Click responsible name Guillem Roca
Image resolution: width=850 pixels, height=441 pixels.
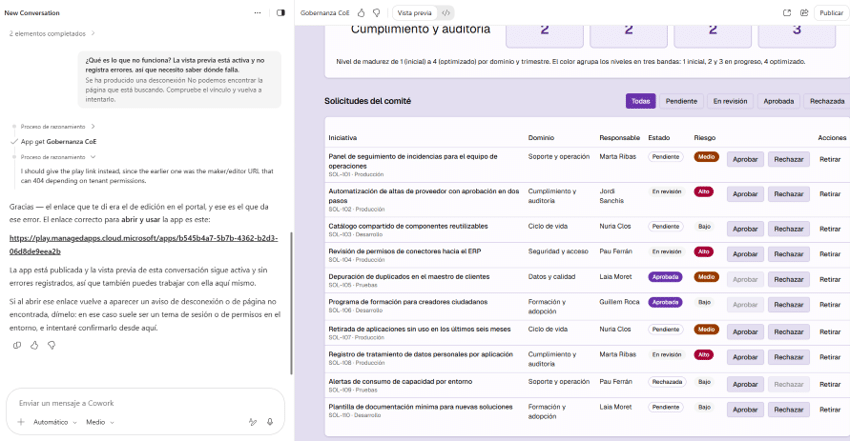619,302
